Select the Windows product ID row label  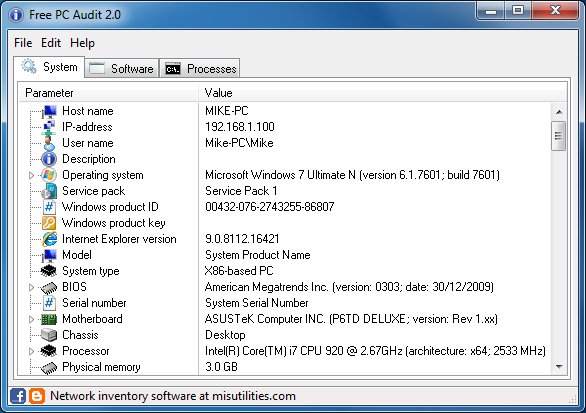point(110,207)
